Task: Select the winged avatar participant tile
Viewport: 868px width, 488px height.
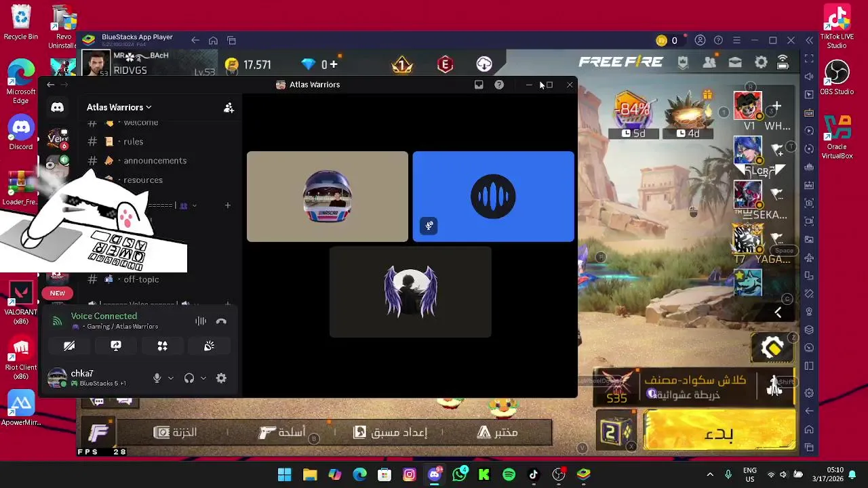Action: pos(410,292)
